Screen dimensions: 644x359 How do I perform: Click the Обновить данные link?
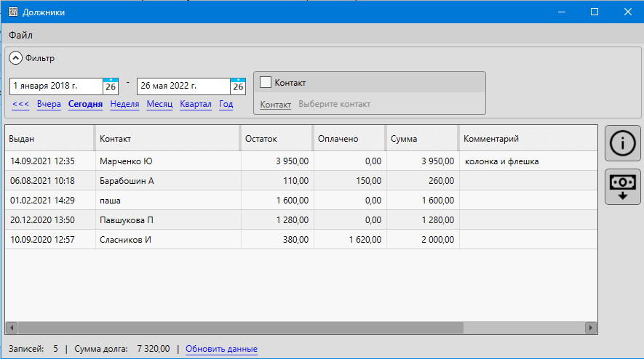tap(221, 349)
